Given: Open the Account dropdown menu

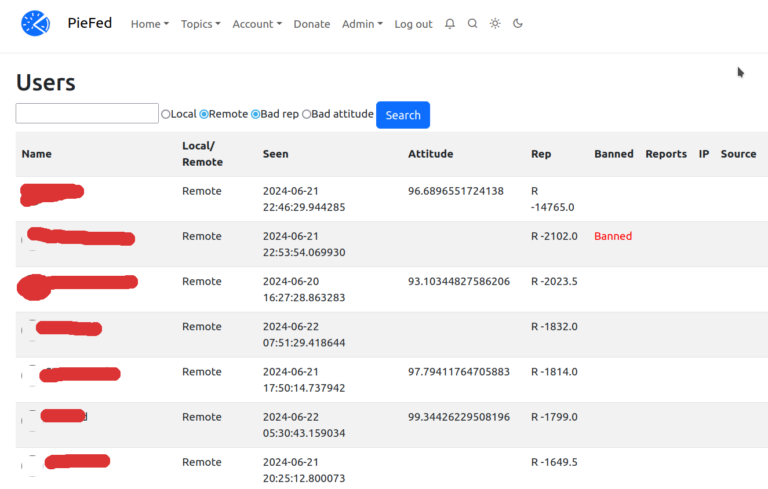Looking at the screenshot, I should [x=257, y=24].
